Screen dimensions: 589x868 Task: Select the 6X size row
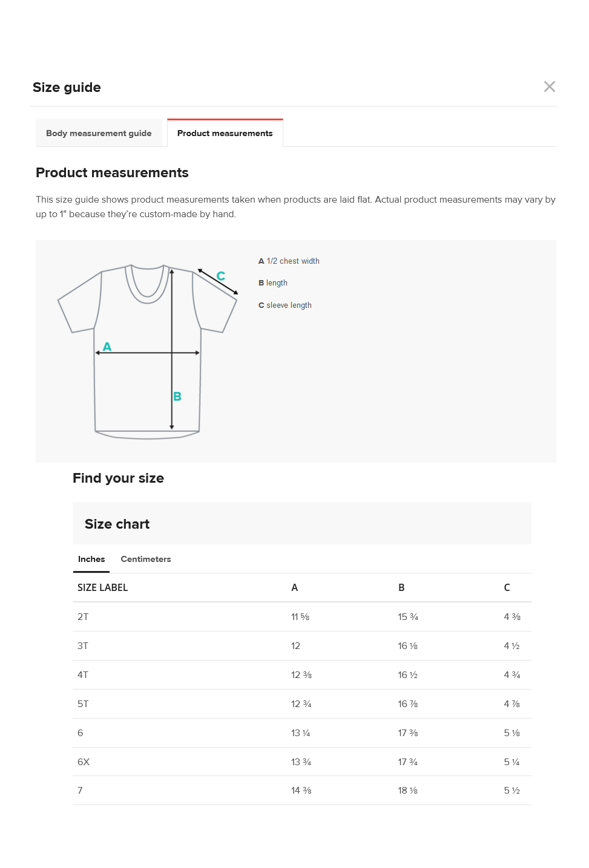click(x=302, y=762)
